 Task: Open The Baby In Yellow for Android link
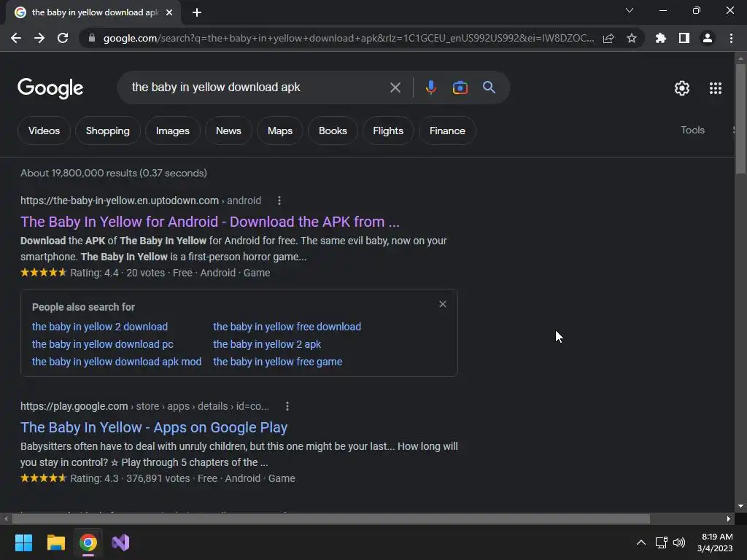[209, 222]
